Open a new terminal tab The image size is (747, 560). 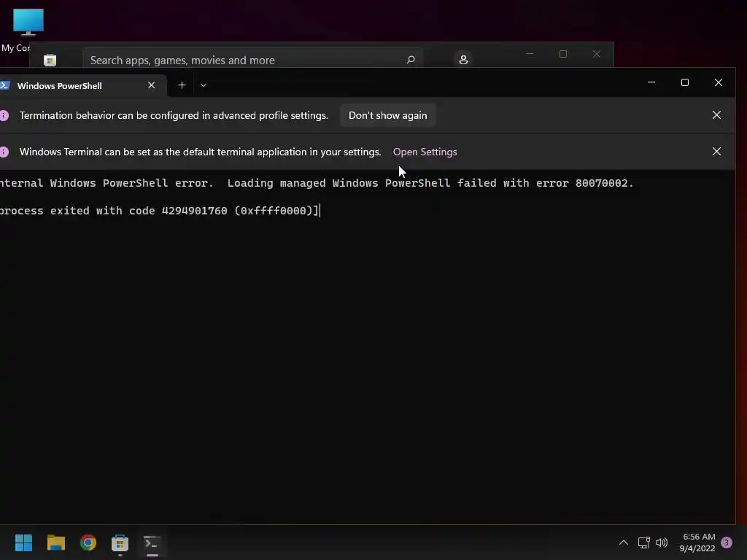point(182,85)
